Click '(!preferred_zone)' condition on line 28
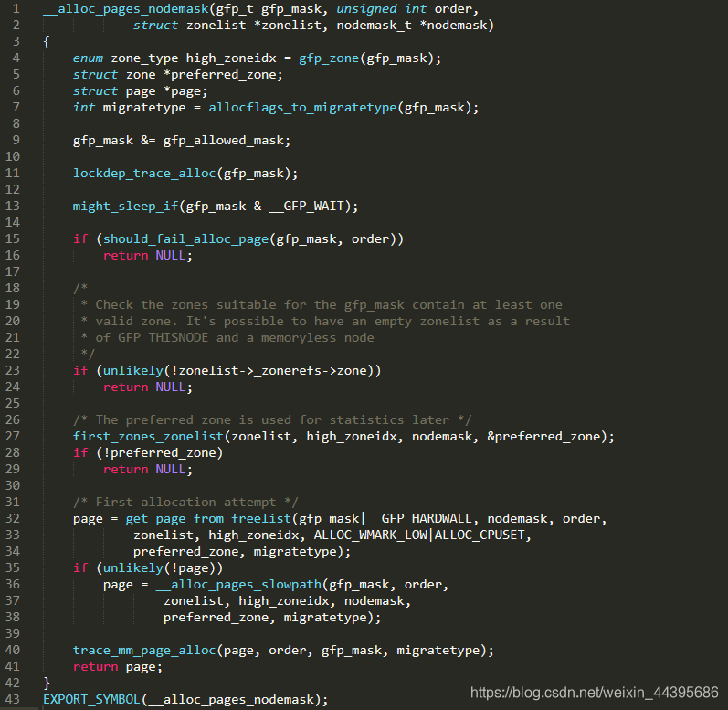 [x=159, y=452]
